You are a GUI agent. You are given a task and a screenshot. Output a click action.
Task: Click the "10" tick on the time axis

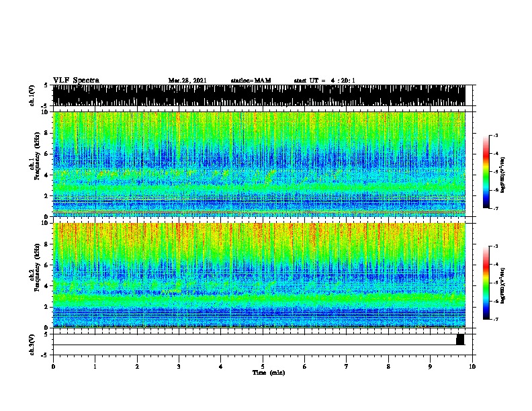pyautogui.click(x=472, y=367)
